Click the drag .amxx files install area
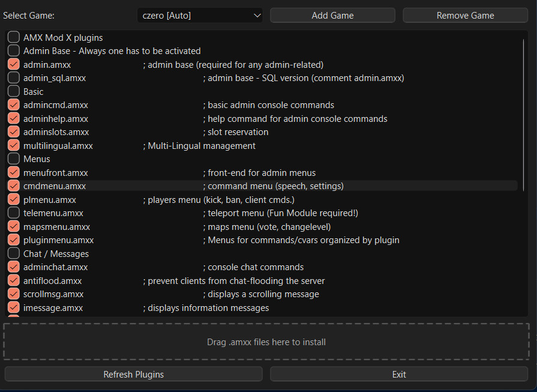This screenshot has height=392, width=537. pos(266,342)
